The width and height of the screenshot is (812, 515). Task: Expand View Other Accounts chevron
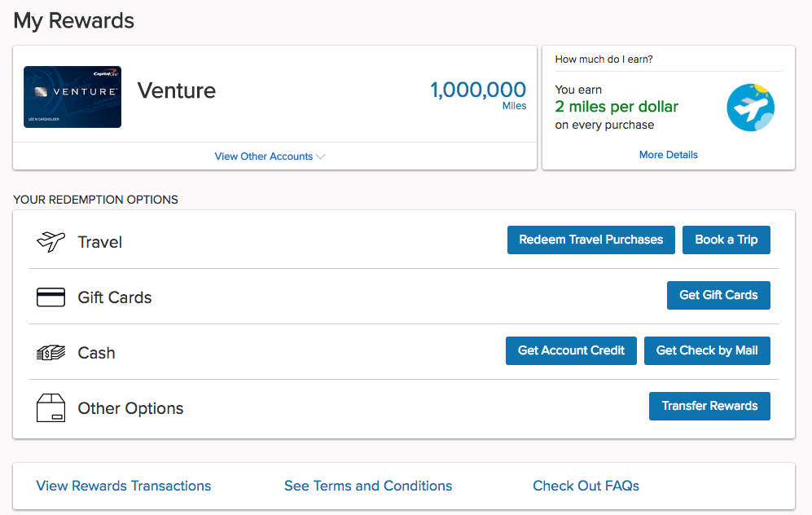(x=321, y=156)
